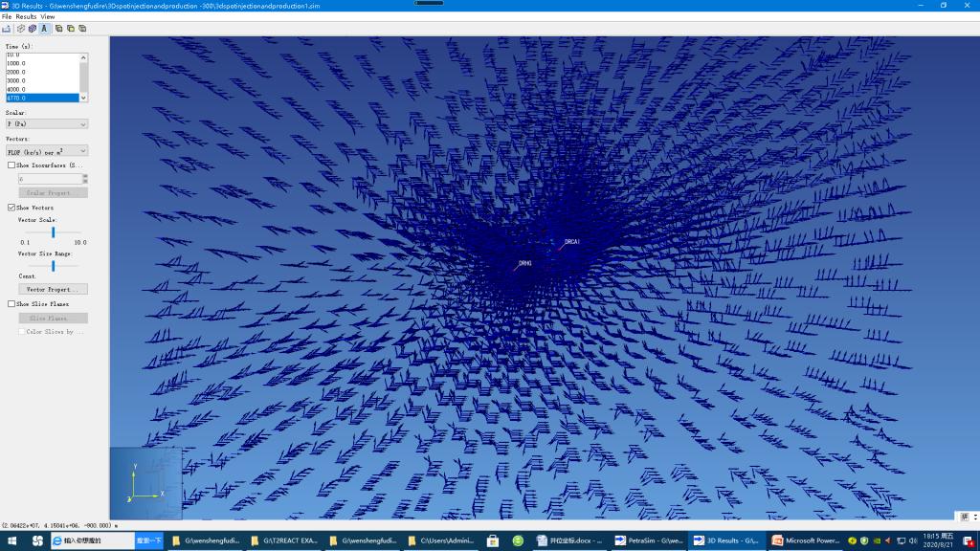The image size is (980, 551).
Task: Open the Results menu
Action: pos(26,16)
